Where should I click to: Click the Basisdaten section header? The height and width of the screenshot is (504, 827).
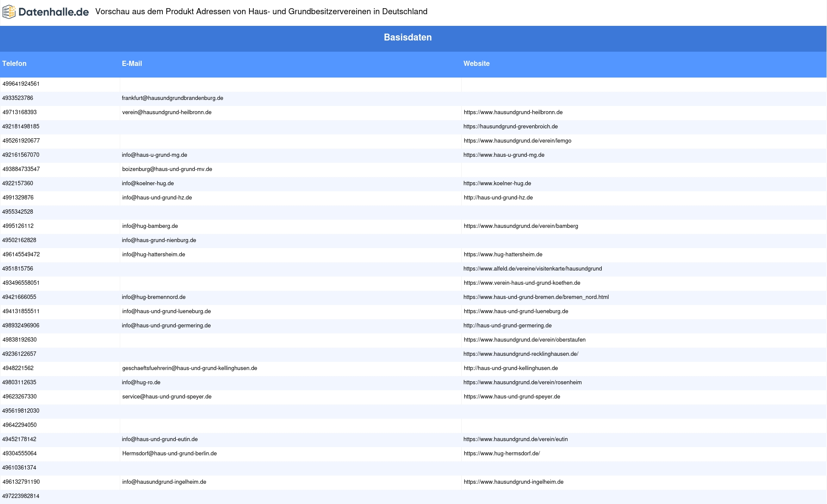(x=407, y=37)
